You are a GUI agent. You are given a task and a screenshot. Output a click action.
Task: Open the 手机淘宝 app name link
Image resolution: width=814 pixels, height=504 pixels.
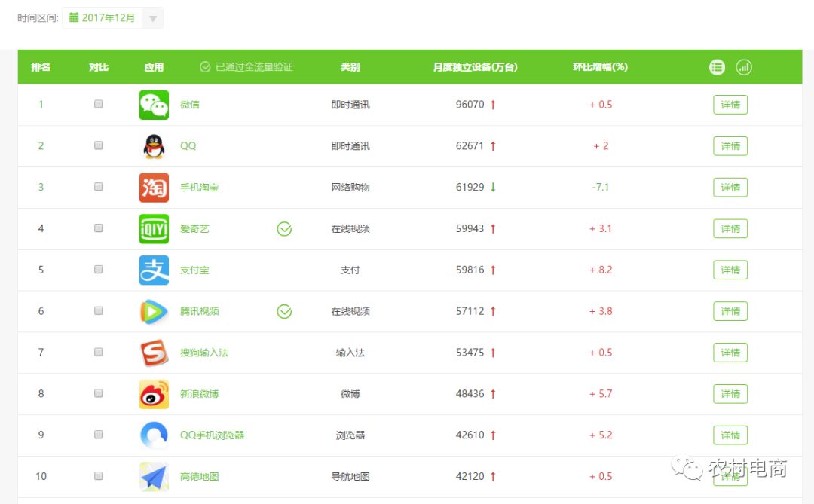click(200, 188)
